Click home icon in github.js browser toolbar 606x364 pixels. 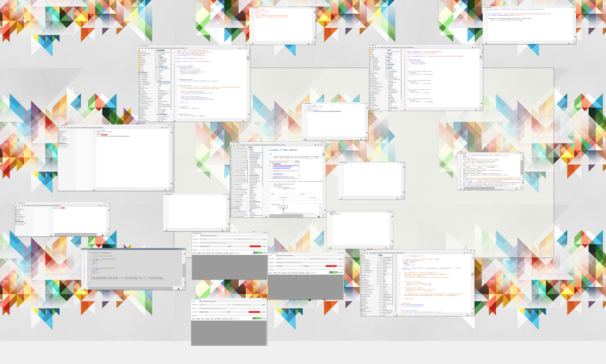(x=378, y=48)
